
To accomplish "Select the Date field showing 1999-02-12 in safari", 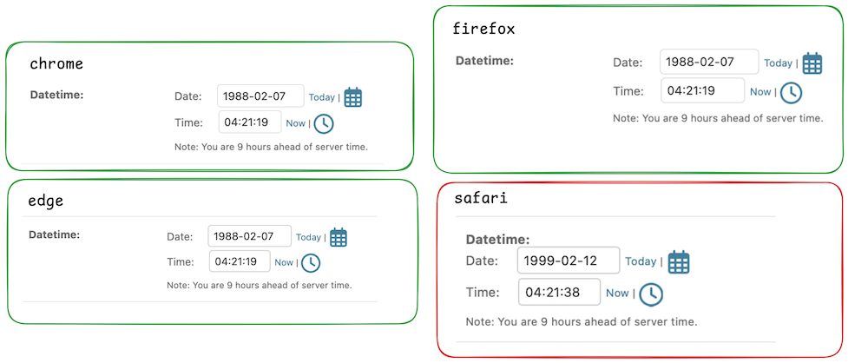I will 568,261.
